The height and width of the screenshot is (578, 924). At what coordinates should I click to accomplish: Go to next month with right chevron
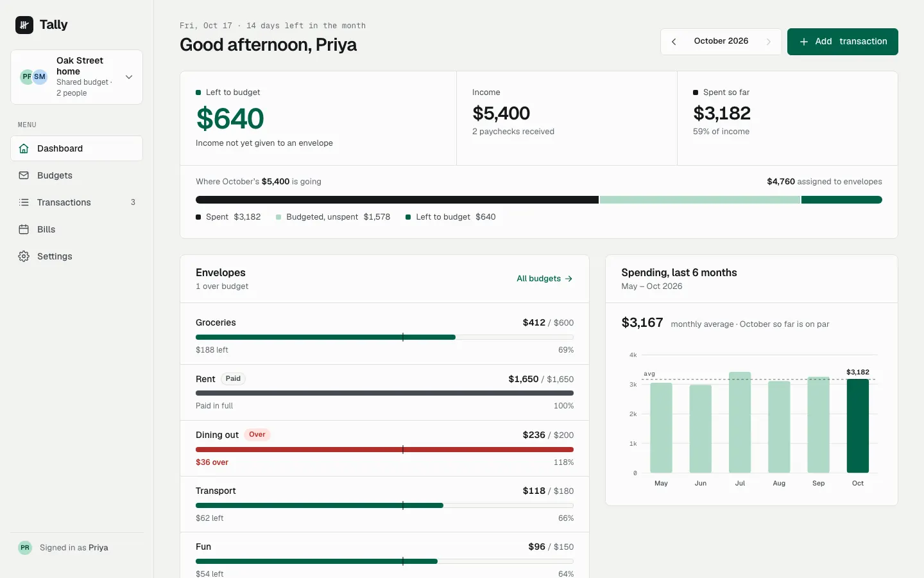[769, 42]
